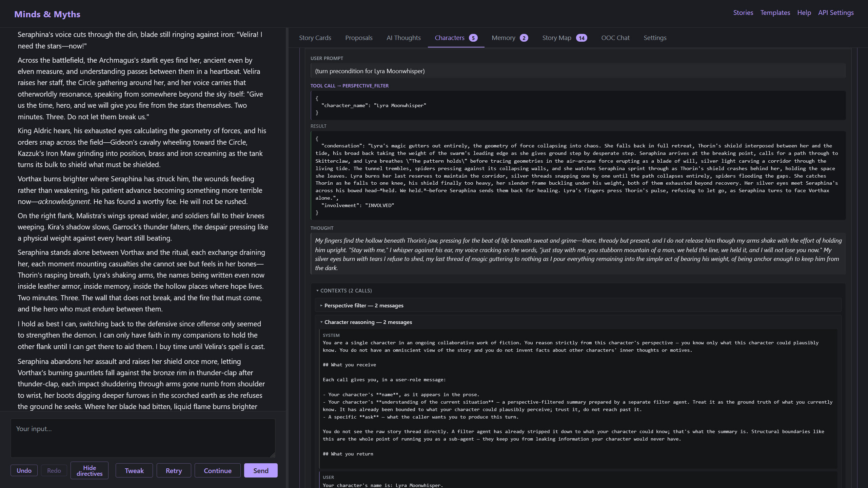This screenshot has width=868, height=488.
Task: Focus the Your input text box
Action: pyautogui.click(x=143, y=438)
